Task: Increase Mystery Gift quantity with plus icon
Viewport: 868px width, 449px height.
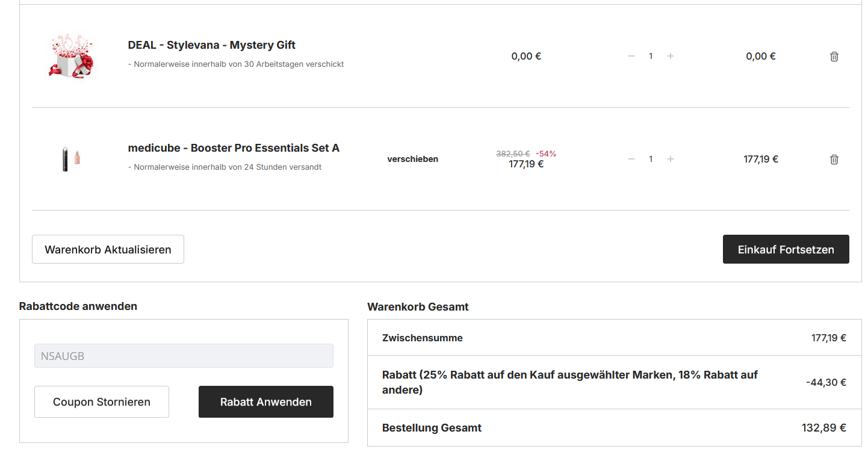Action: pos(671,56)
